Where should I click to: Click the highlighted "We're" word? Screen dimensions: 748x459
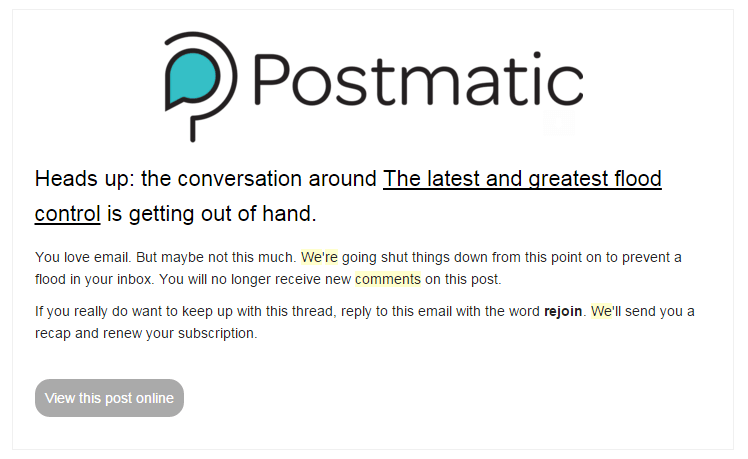(x=319, y=257)
